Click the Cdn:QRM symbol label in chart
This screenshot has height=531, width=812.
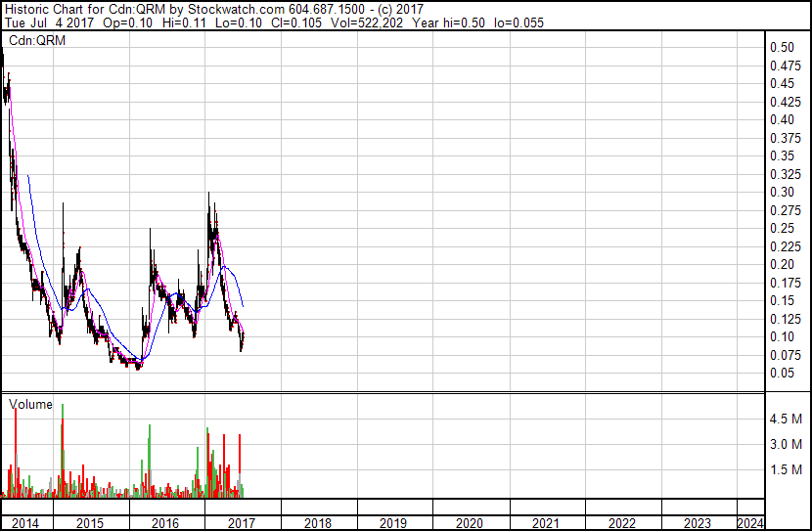[37, 40]
